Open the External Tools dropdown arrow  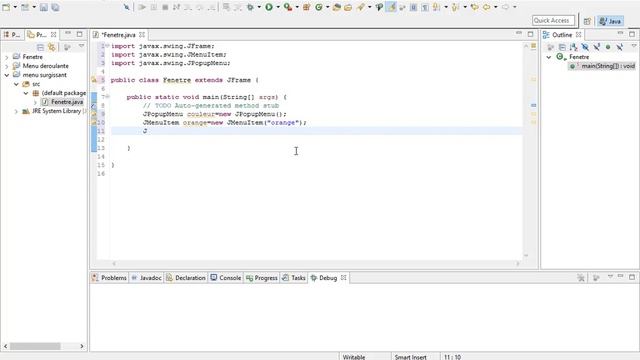click(297, 7)
